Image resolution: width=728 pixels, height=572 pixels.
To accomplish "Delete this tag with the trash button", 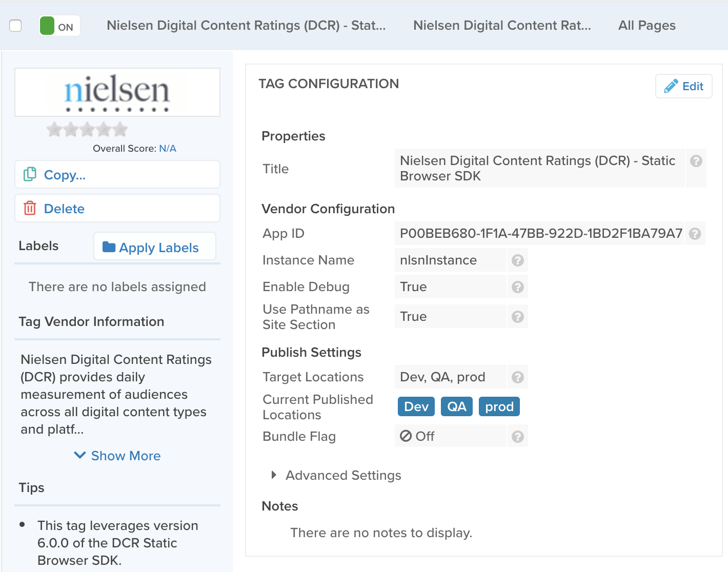I will 117,208.
